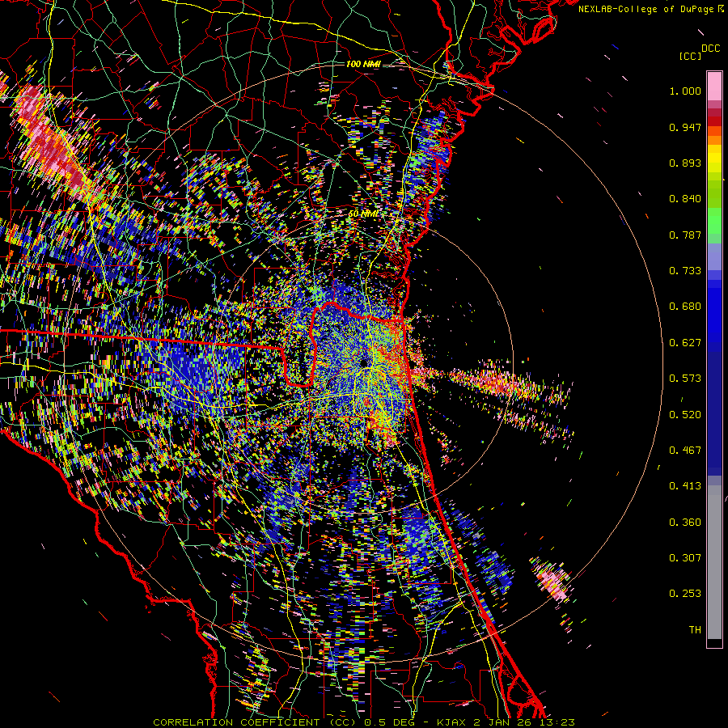Click the 0.787 legend value

coord(685,235)
